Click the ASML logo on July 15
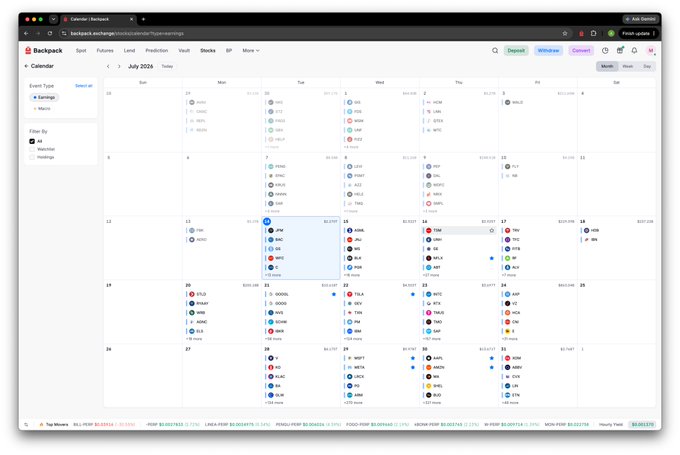 click(350, 230)
